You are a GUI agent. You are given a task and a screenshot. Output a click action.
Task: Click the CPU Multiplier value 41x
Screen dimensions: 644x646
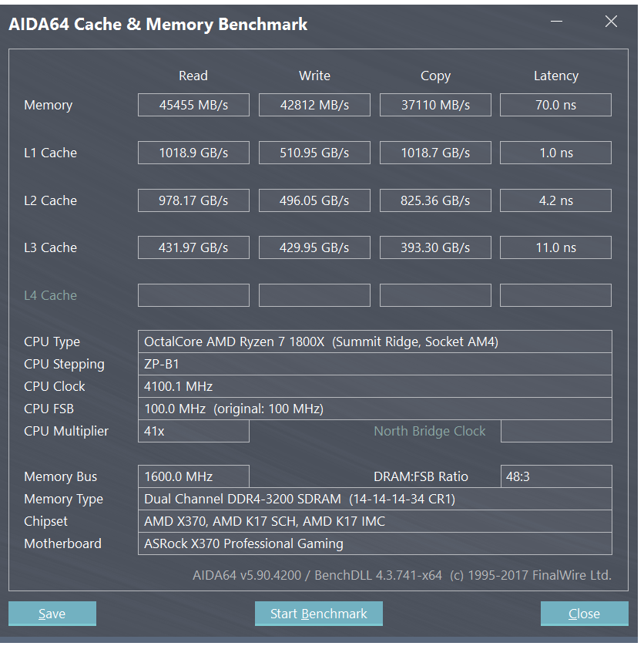click(x=193, y=431)
